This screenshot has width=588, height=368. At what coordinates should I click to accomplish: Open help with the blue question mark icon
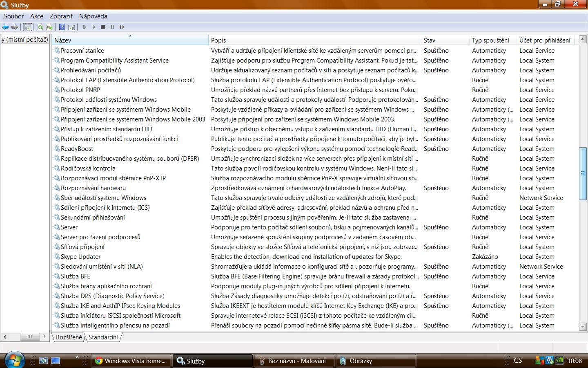62,27
